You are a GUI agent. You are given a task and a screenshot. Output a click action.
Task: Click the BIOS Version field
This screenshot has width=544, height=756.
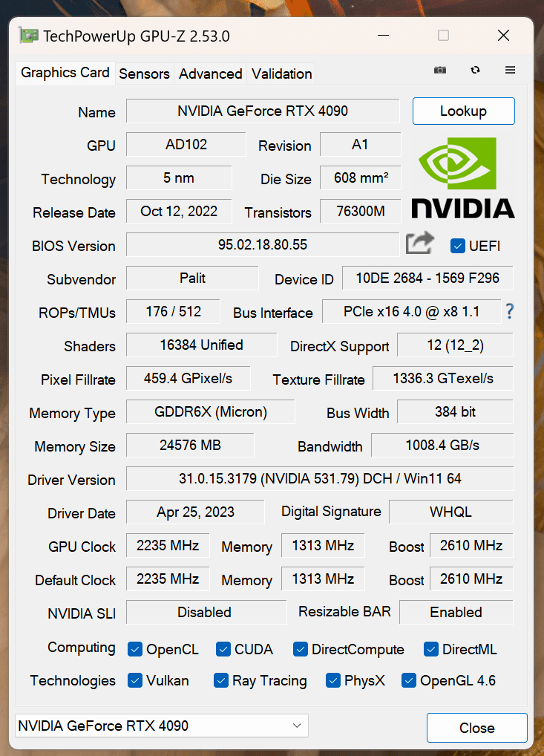click(263, 245)
